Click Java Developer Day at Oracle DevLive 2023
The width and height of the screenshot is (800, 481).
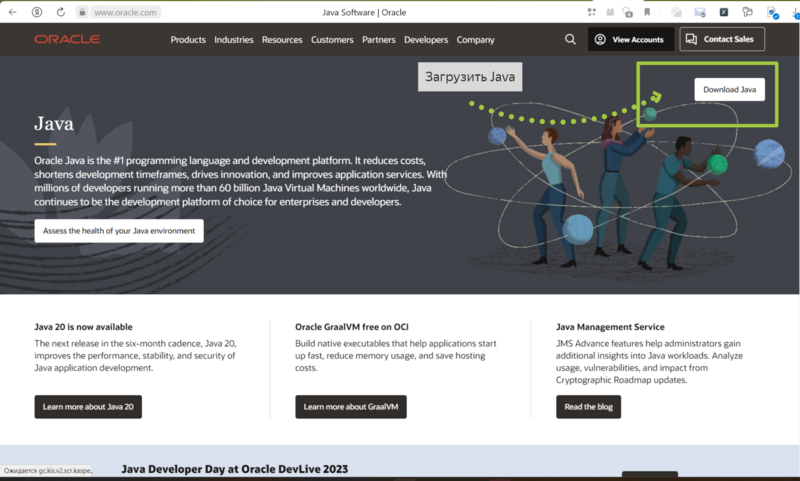click(x=235, y=469)
